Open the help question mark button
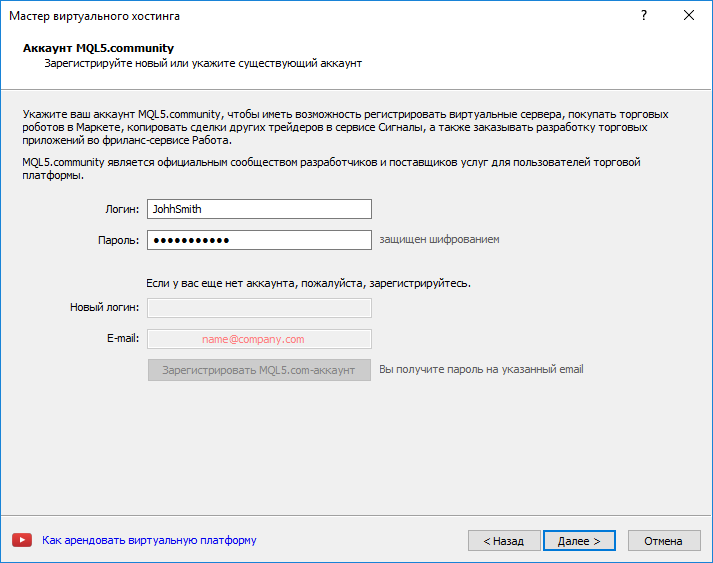Viewport: 713px width, 563px height. point(644,15)
